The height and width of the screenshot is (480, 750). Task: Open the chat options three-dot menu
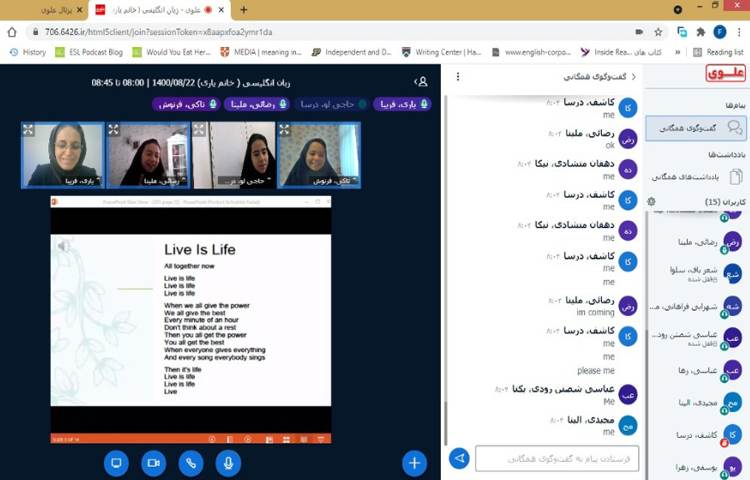(x=458, y=77)
